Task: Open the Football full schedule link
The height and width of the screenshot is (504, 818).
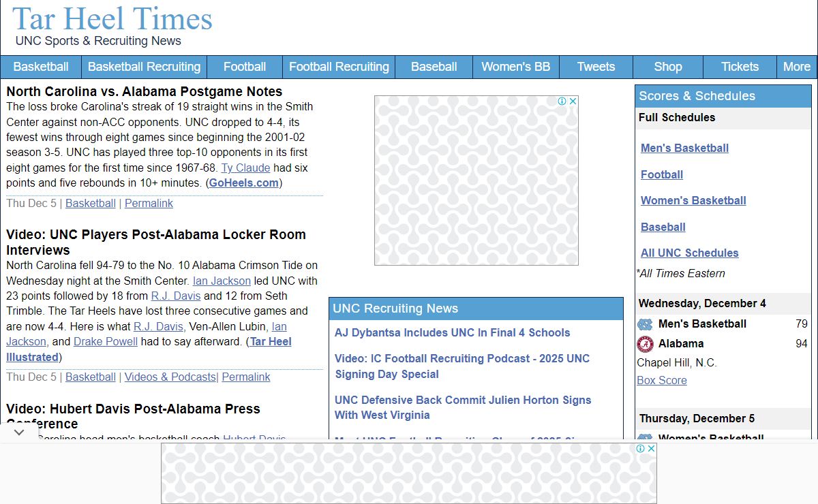Action: (662, 174)
